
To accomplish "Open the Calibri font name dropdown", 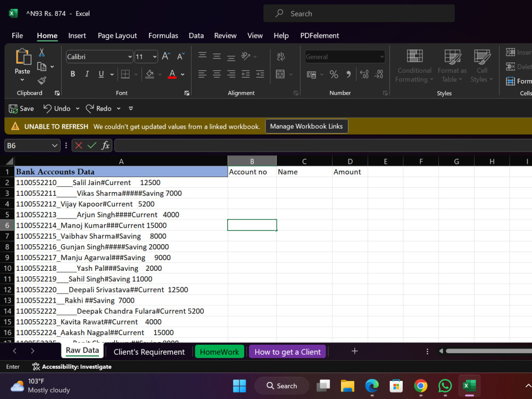I will [130, 57].
